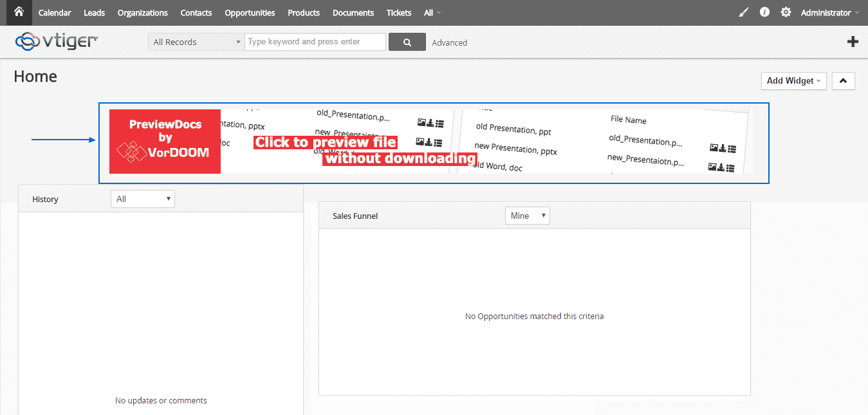
Task: Open the theme paintbrush icon
Action: click(744, 12)
